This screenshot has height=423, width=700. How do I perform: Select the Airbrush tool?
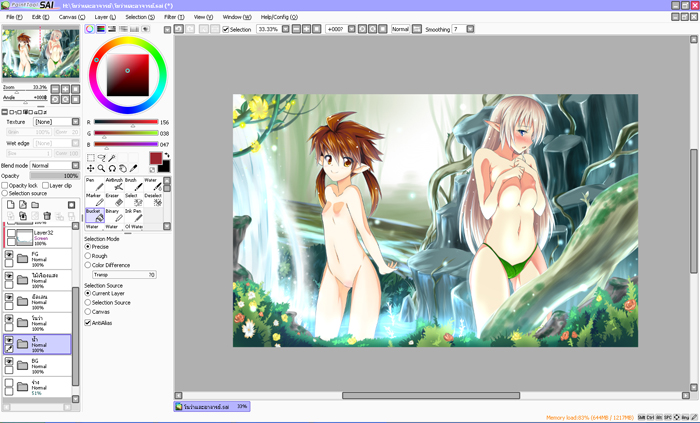coord(114,184)
